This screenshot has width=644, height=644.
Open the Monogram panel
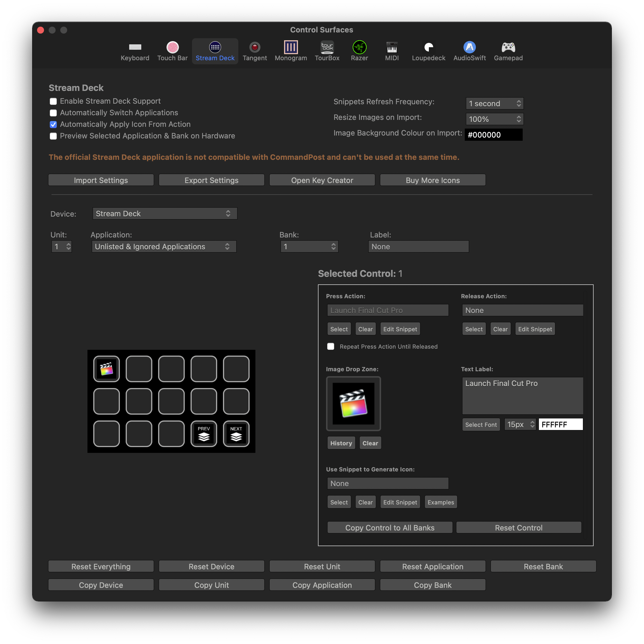pos(291,51)
